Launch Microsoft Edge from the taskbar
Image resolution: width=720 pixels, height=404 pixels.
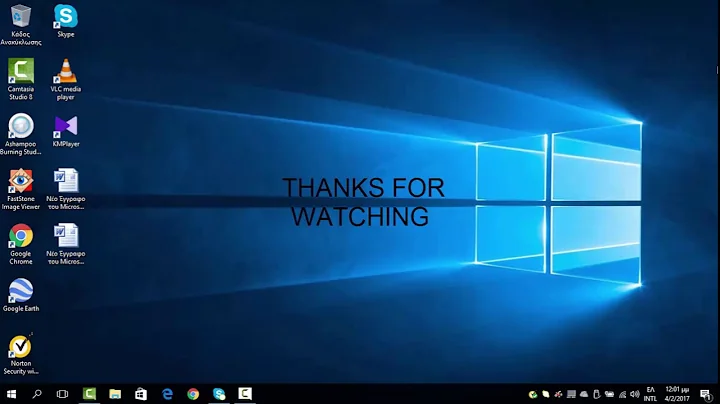click(x=167, y=394)
